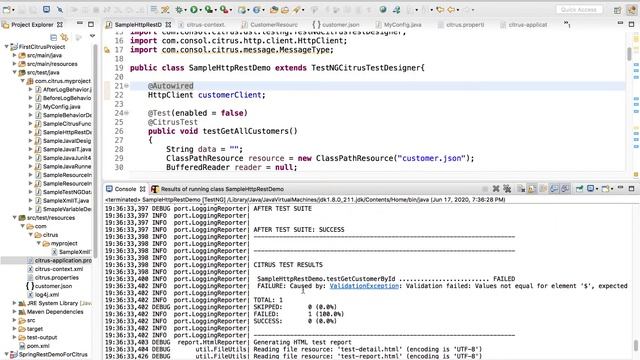Select the Console tab

tap(126, 189)
